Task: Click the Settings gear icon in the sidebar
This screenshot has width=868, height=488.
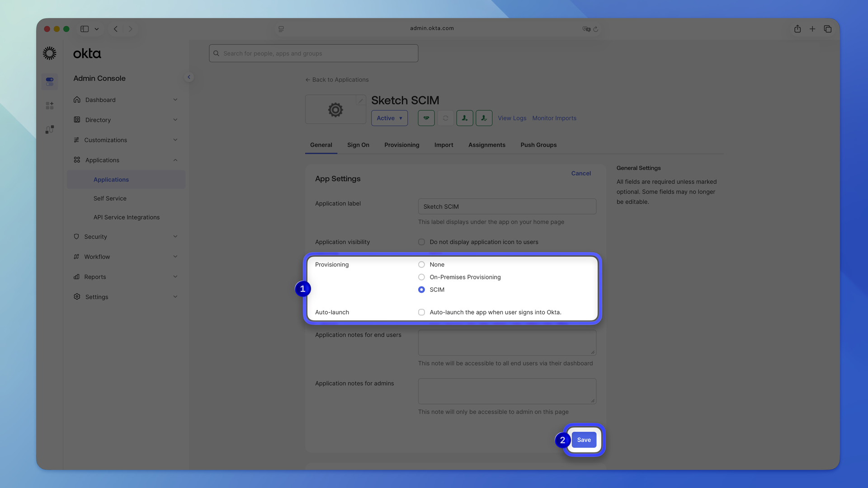Action: pyautogui.click(x=77, y=297)
